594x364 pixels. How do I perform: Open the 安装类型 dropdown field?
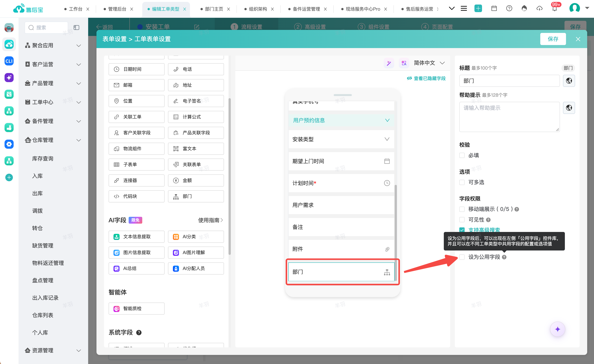pos(341,139)
